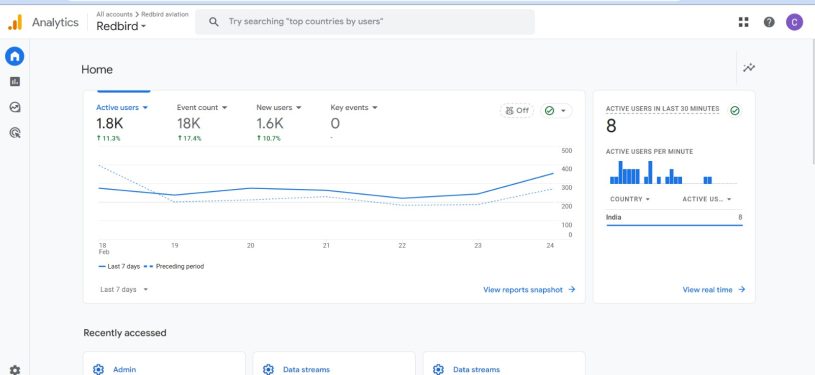The height and width of the screenshot is (375, 815).
Task: Open the Home icon in sidebar
Action: click(15, 56)
